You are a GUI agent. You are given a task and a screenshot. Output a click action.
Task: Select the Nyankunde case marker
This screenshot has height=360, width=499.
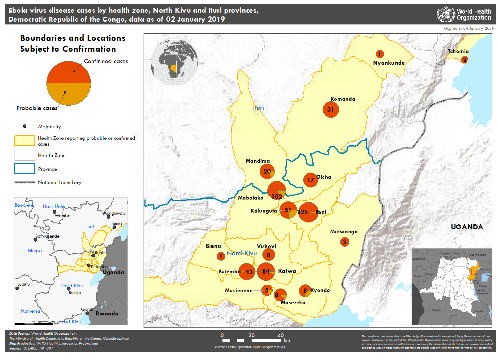(x=379, y=54)
